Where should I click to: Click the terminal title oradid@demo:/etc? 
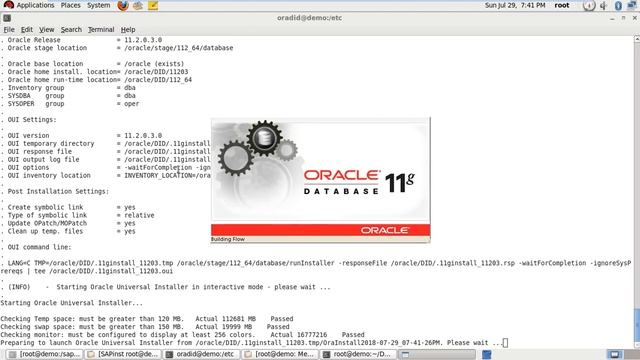click(309, 18)
